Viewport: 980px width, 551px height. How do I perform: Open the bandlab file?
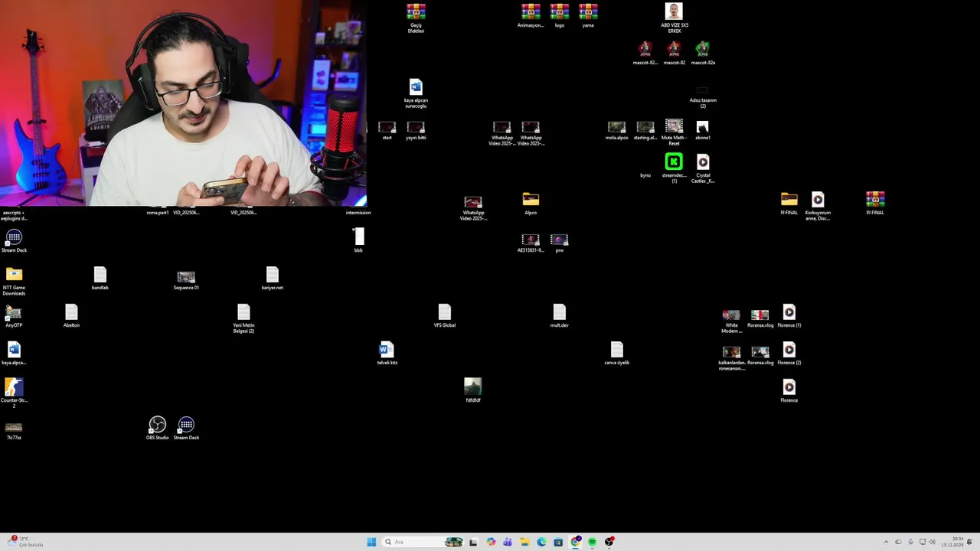pyautogui.click(x=100, y=275)
